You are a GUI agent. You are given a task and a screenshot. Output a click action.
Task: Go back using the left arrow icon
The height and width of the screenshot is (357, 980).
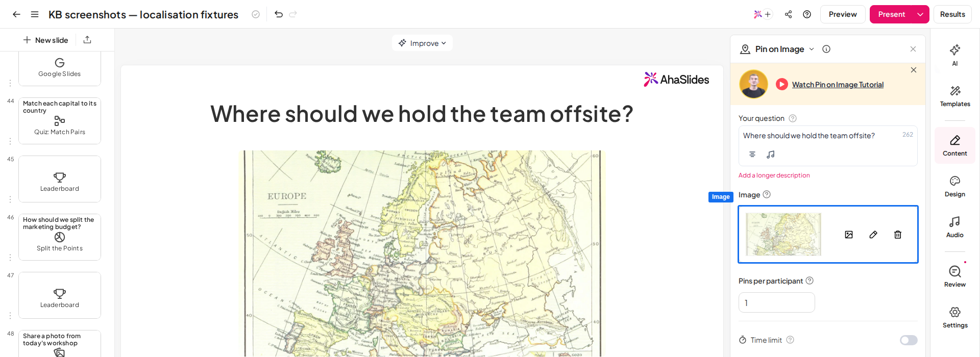[x=16, y=14]
